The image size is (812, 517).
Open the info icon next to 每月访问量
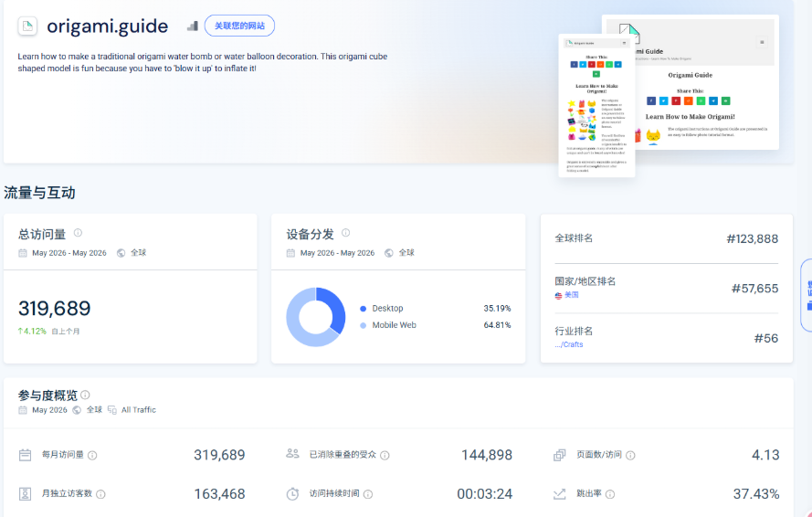92,456
